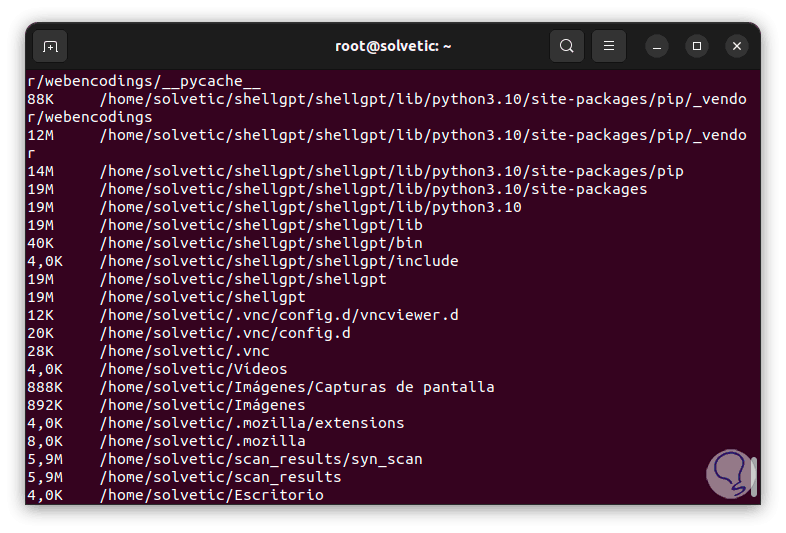Image resolution: width=786 pixels, height=533 pixels.
Task: Maximize the terminal window
Action: coord(697,46)
